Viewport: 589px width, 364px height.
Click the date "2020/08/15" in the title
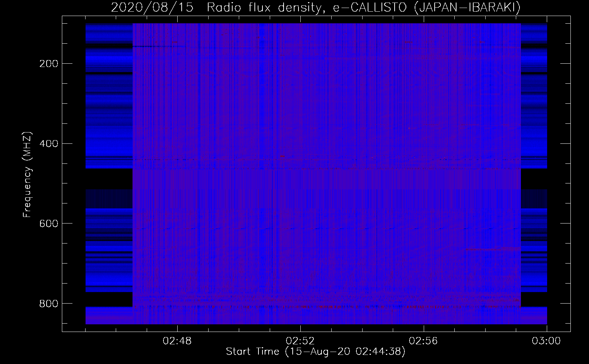pyautogui.click(x=152, y=8)
